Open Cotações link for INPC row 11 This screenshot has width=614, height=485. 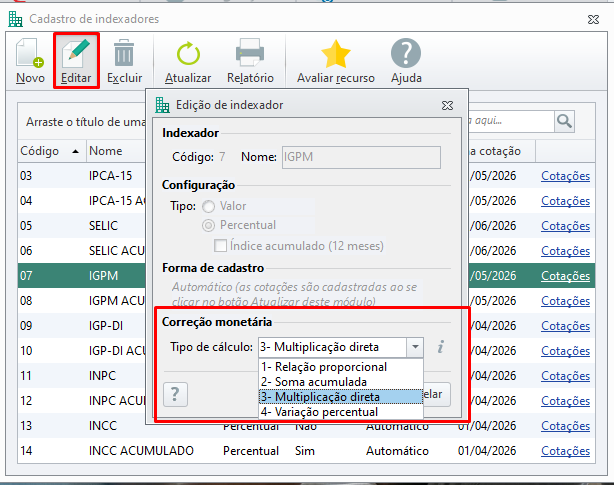565,376
